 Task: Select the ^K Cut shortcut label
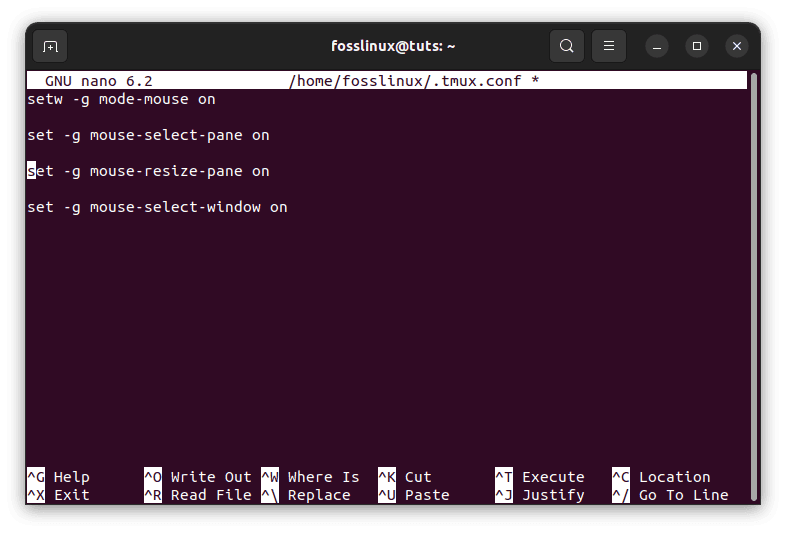pyautogui.click(x=405, y=477)
